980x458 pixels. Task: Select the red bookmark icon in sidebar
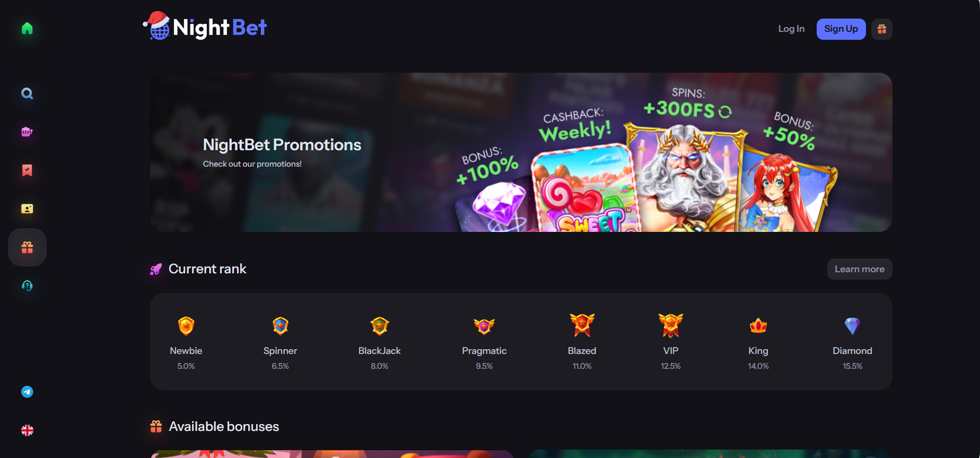(27, 170)
